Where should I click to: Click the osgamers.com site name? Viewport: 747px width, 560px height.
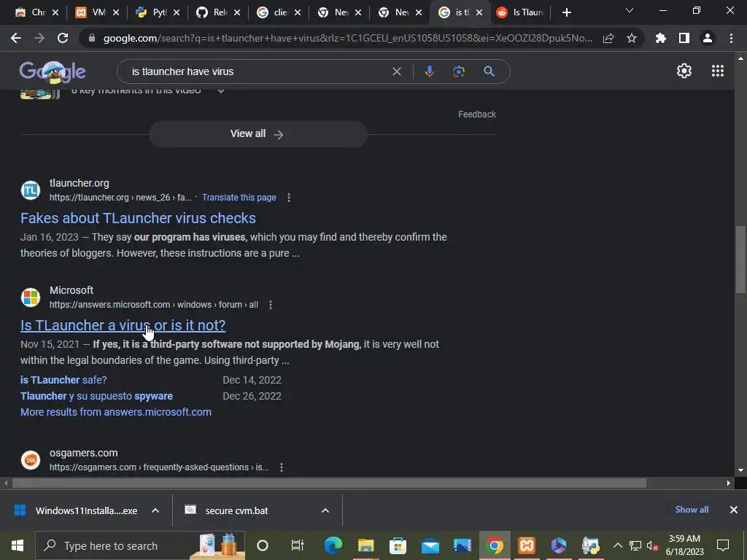[83, 453]
